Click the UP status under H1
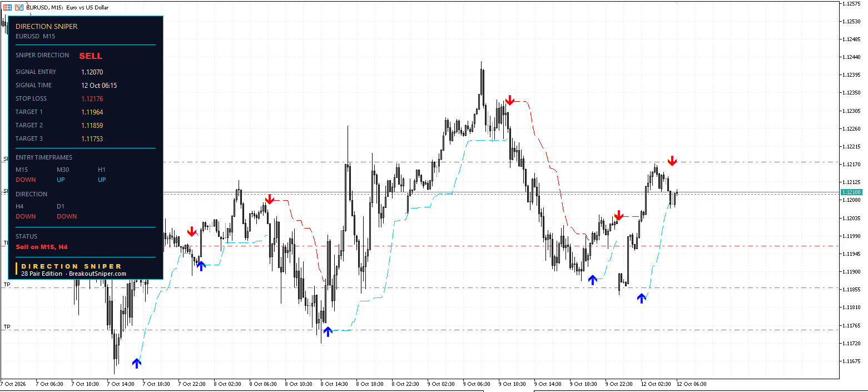The image size is (868, 392). [102, 180]
